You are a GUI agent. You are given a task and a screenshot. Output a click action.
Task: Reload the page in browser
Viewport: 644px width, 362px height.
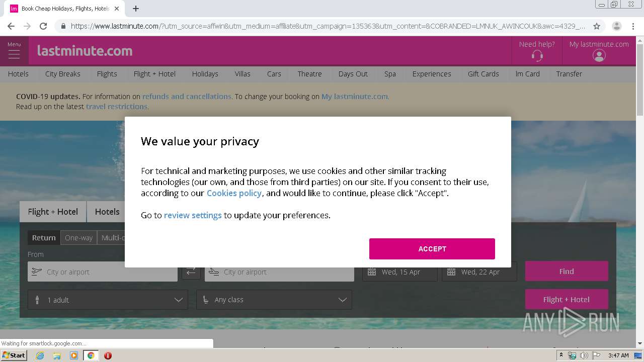coord(43,26)
